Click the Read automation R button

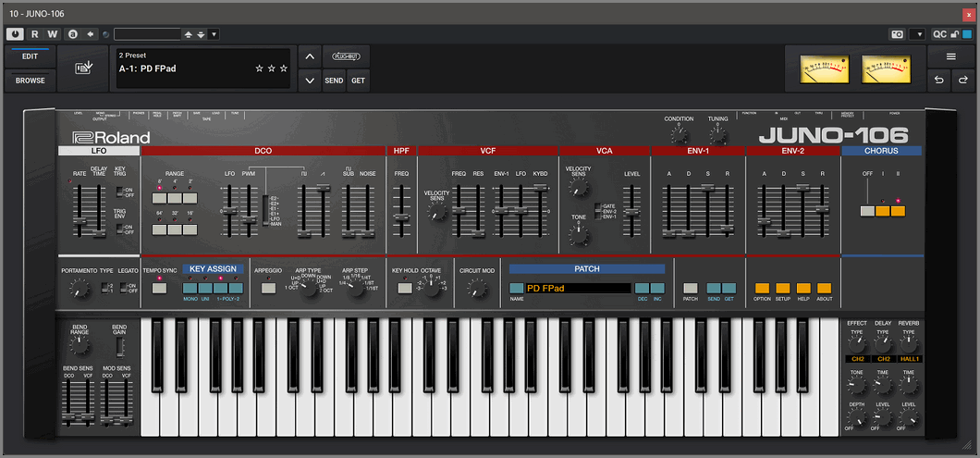tap(35, 34)
